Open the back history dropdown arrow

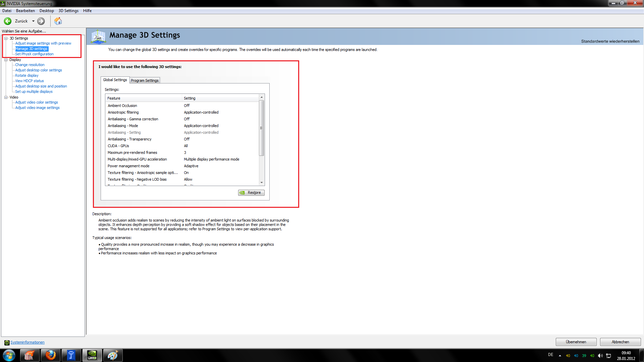click(x=33, y=21)
